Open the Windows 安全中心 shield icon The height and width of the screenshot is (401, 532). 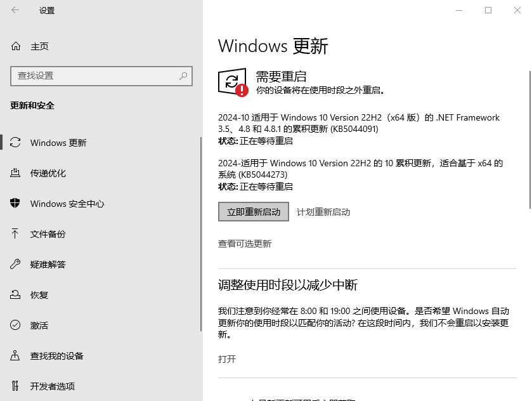(x=16, y=204)
